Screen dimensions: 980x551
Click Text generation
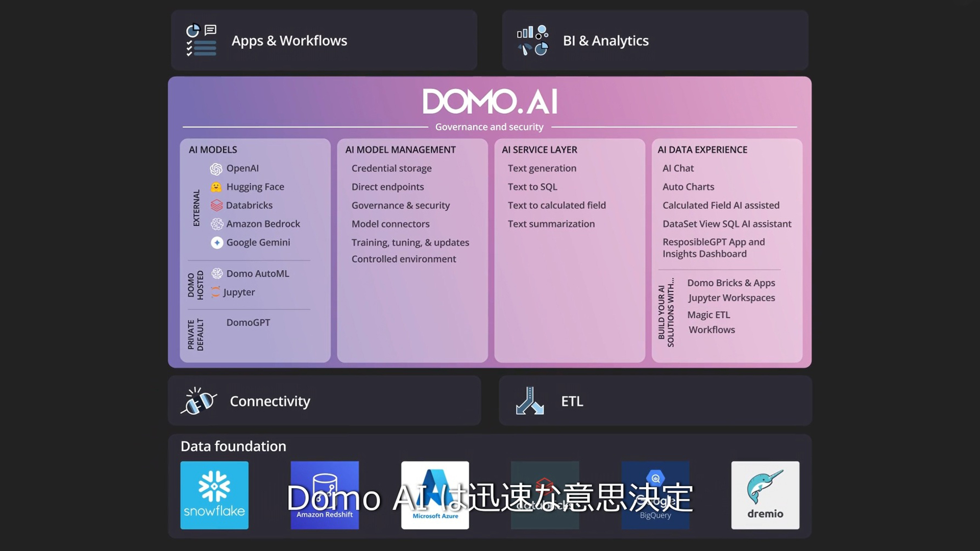pyautogui.click(x=542, y=168)
